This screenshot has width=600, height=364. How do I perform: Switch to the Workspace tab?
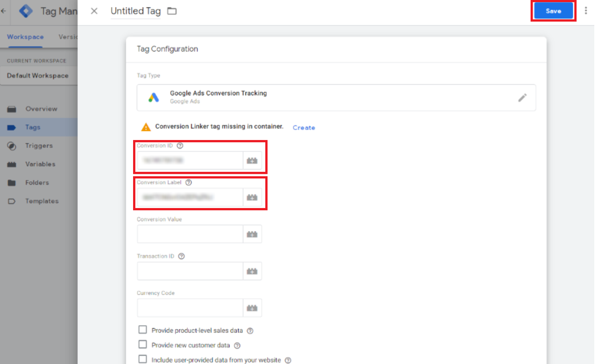pyautogui.click(x=25, y=37)
